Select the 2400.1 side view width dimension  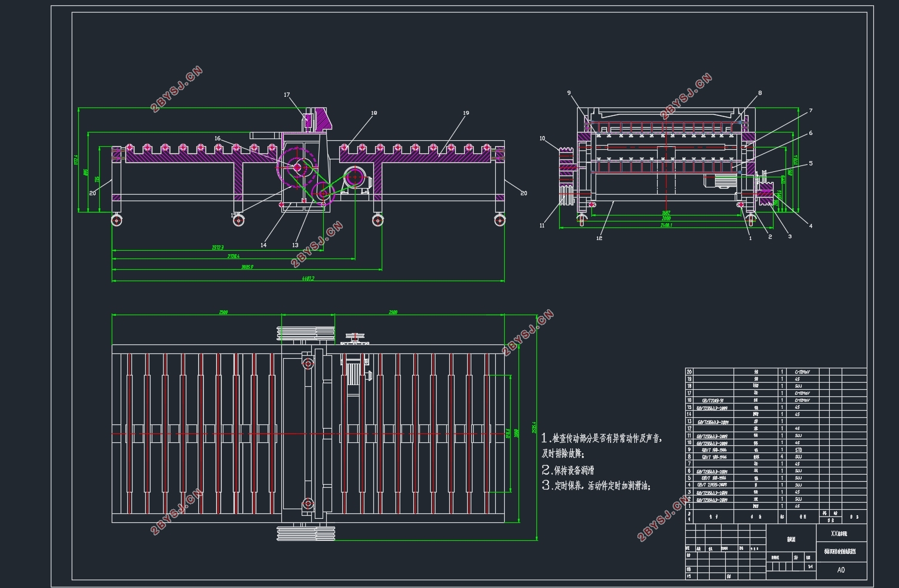click(666, 225)
